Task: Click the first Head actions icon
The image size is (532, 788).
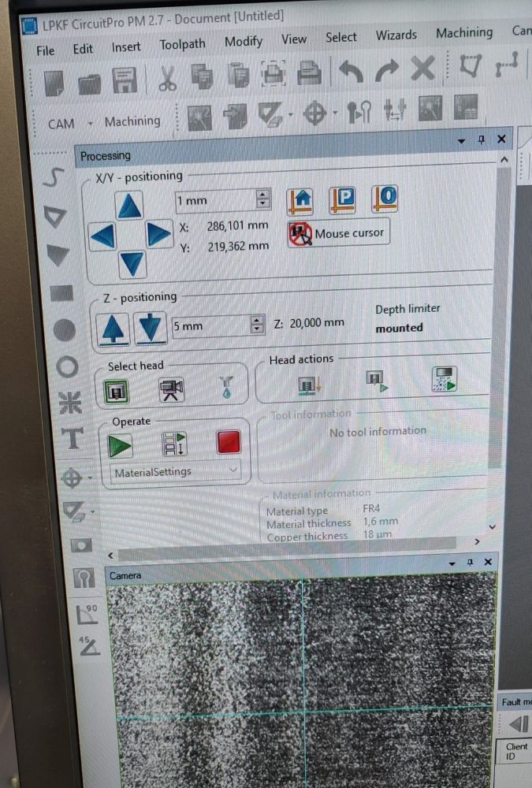Action: coord(309,386)
